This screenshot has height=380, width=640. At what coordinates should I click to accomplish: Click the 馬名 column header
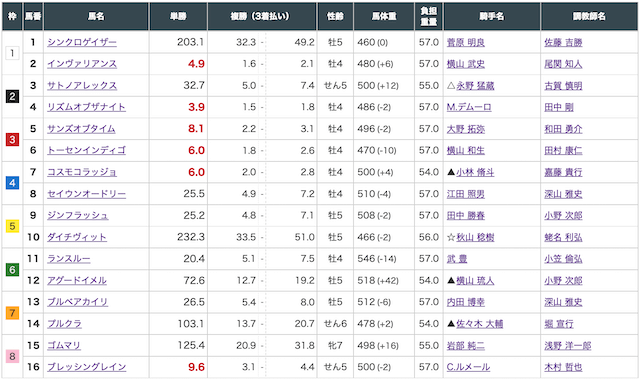96,16
